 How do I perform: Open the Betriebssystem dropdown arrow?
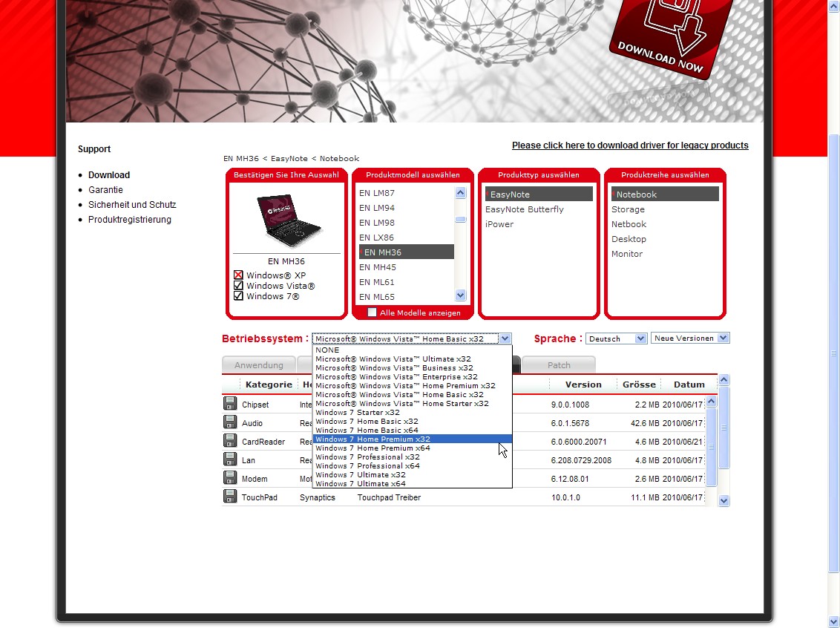pos(505,338)
